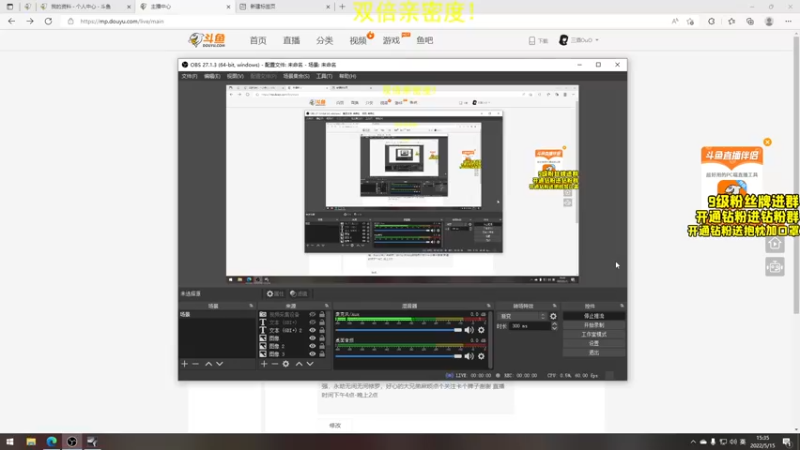Click OBS icon in Windows taskbar
This screenshot has width=800, height=450.
pyautogui.click(x=72, y=441)
